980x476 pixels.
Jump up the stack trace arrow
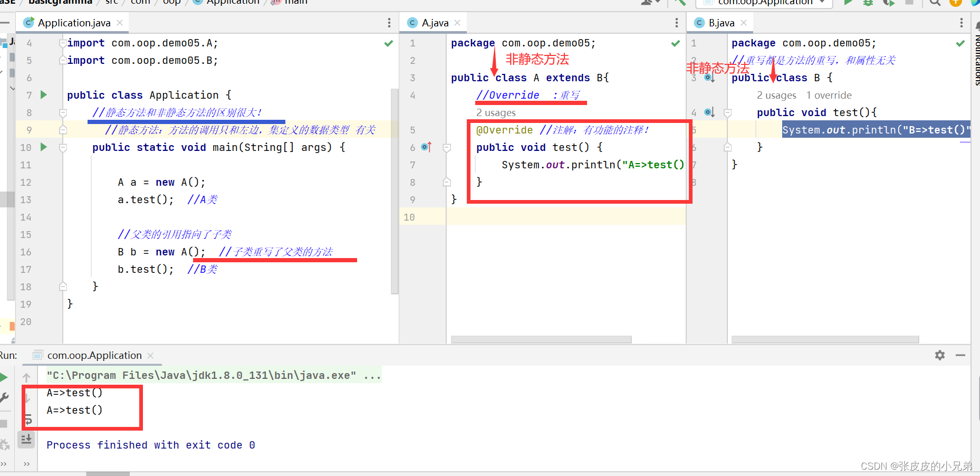pyautogui.click(x=26, y=377)
